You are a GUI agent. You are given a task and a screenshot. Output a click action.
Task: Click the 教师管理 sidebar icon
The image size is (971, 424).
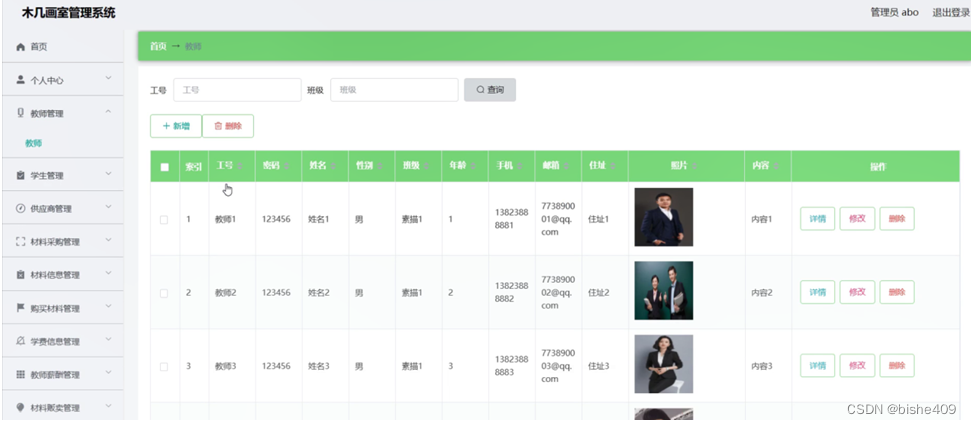(20, 113)
